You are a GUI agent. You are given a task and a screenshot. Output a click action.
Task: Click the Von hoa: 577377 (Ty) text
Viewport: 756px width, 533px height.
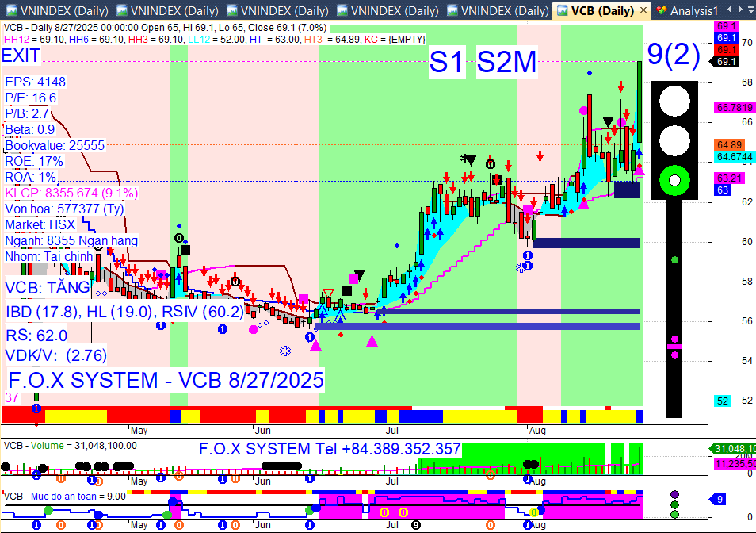coord(64,209)
